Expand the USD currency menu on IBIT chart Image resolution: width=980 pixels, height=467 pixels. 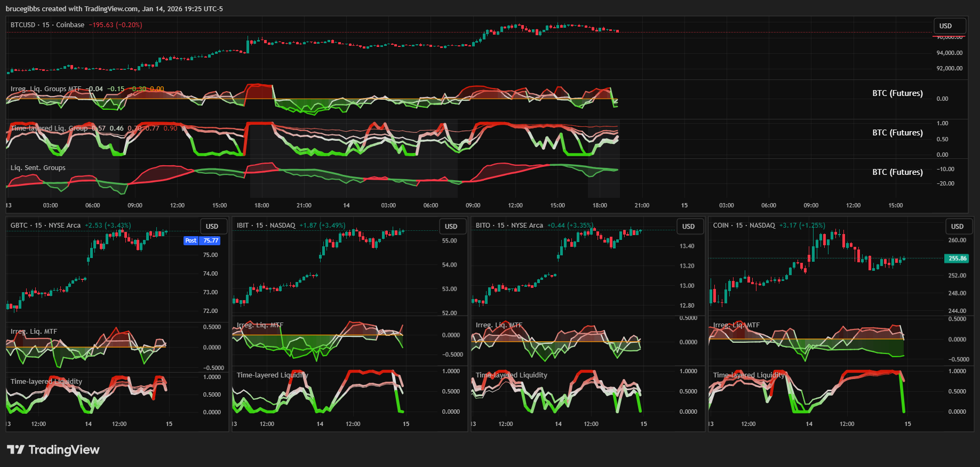[451, 226]
